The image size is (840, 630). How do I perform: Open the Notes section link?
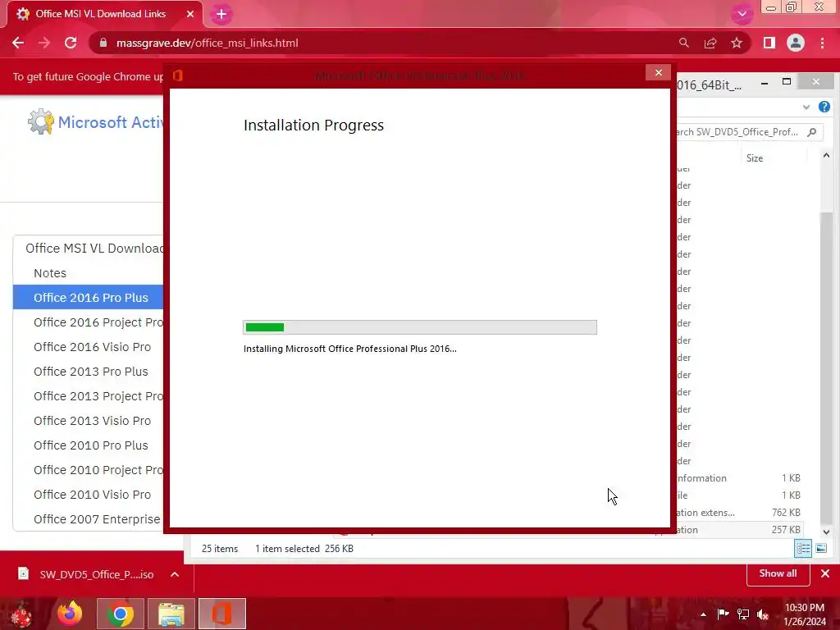50,273
